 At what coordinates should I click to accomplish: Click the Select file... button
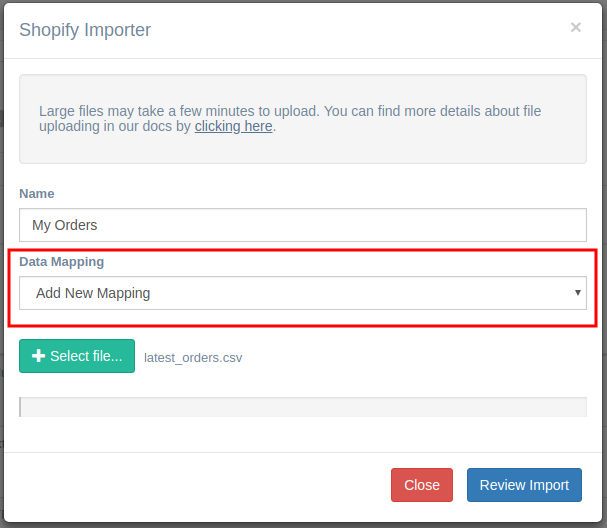[77, 356]
